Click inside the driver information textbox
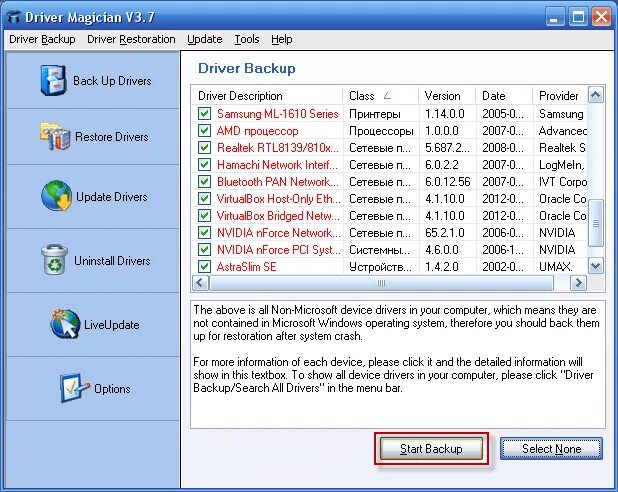 [x=398, y=365]
